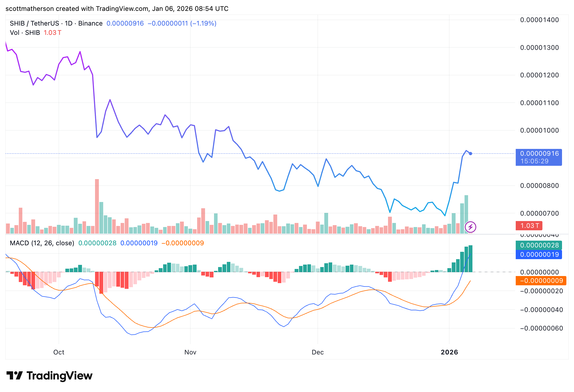The width and height of the screenshot is (574, 392).
Task: Click the purple lightning bolt icon
Action: (470, 227)
